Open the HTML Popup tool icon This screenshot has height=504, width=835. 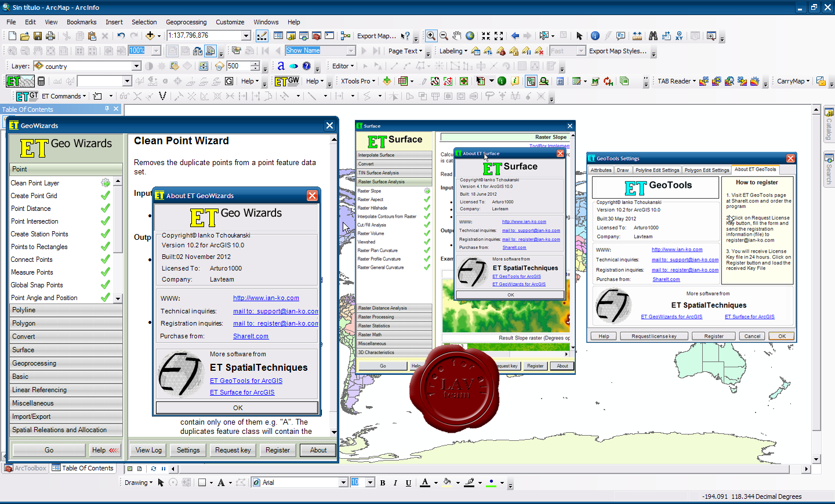click(x=620, y=36)
